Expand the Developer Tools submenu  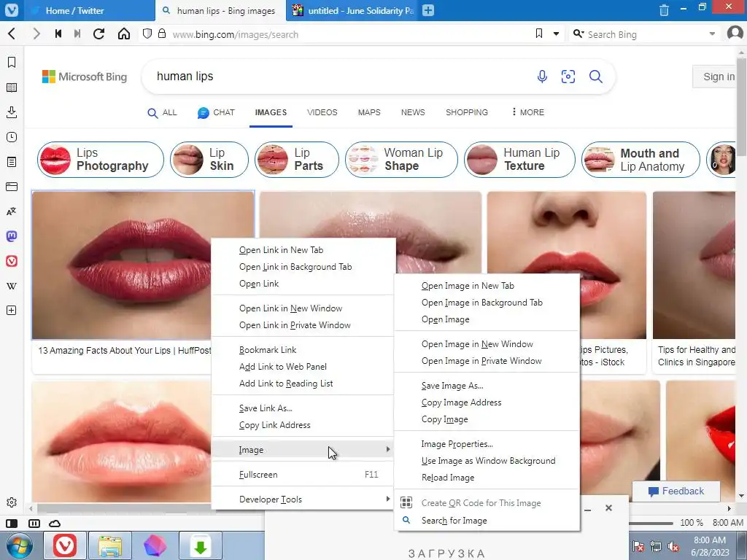coord(388,499)
